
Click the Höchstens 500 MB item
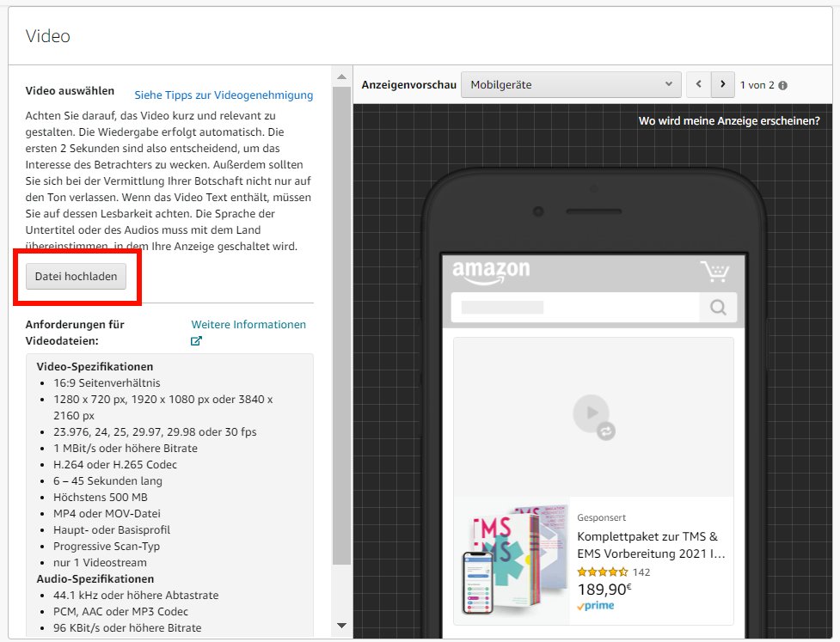[x=101, y=498]
